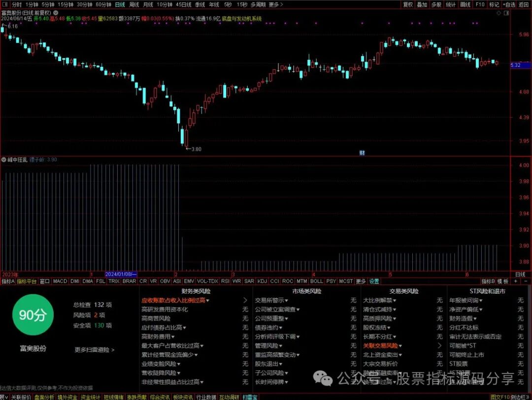532x400 pixels.
Task: Select the VOL-TDX indicator
Action: click(x=207, y=281)
